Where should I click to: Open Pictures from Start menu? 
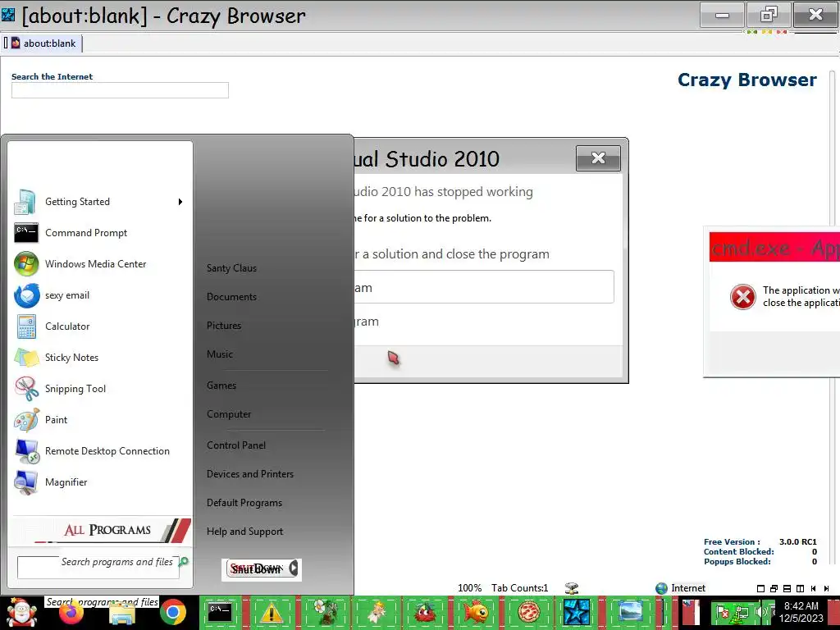224,325
